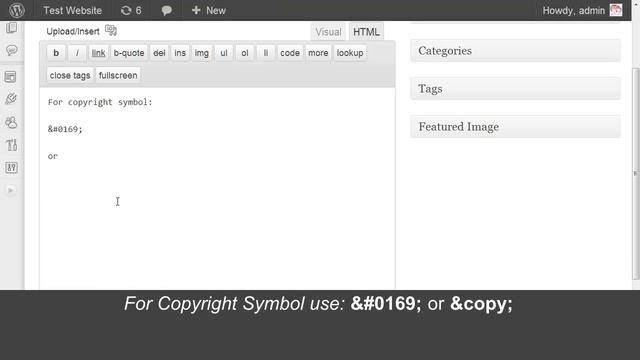Click the updates count 6
The image size is (640, 360).
tap(138, 11)
